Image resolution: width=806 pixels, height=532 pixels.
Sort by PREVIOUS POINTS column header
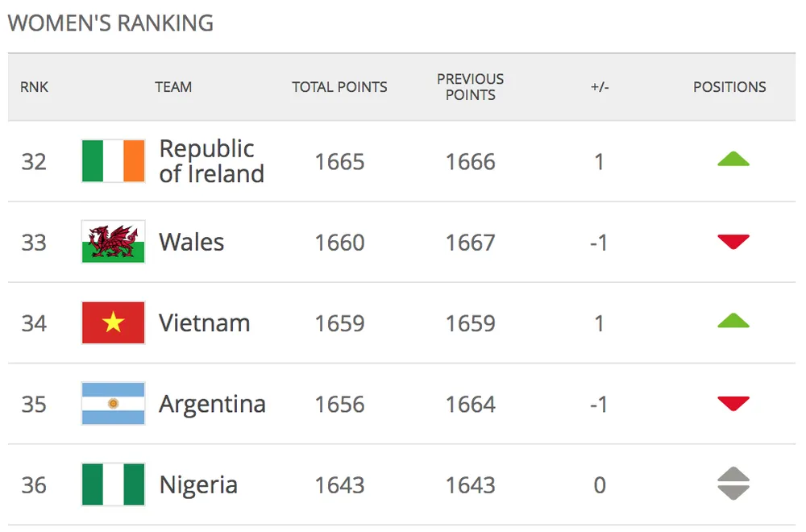tap(470, 87)
